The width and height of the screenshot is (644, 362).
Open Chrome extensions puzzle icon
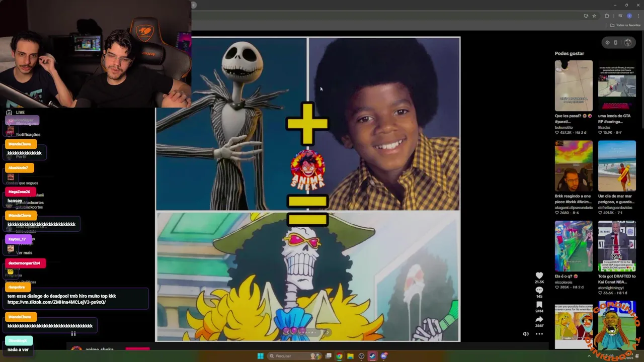point(607,16)
